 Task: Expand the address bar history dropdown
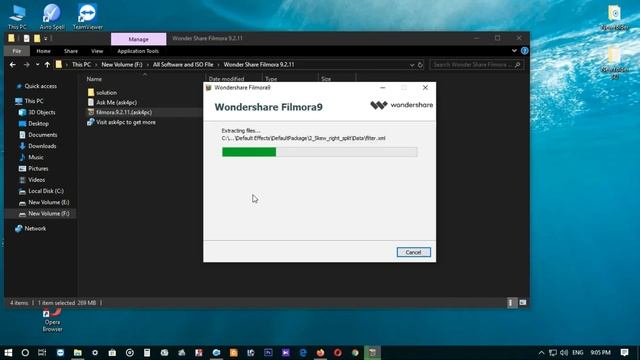tap(411, 65)
